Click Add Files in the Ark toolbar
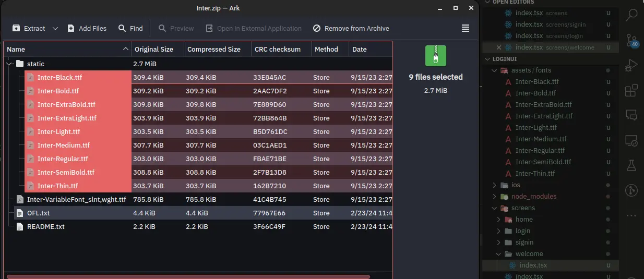This screenshot has height=279, width=644. pyautogui.click(x=87, y=28)
